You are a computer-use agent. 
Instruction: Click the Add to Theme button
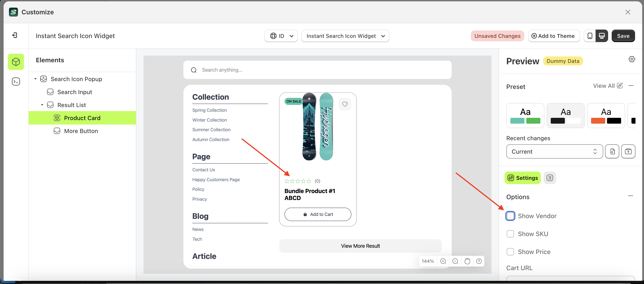[x=554, y=36]
